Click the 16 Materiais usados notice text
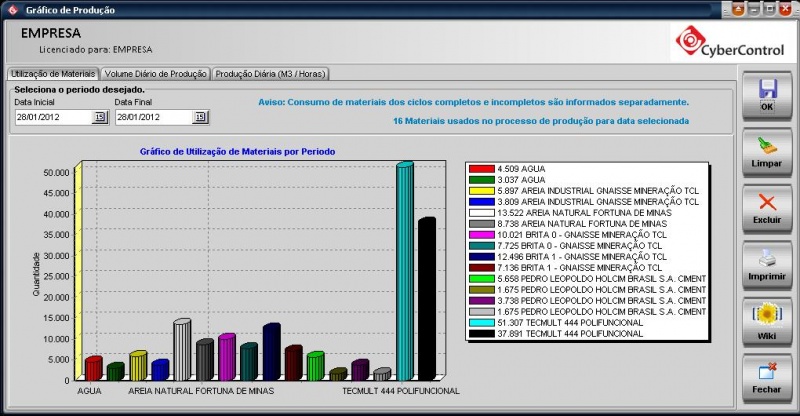This screenshot has width=800, height=416. 541,121
